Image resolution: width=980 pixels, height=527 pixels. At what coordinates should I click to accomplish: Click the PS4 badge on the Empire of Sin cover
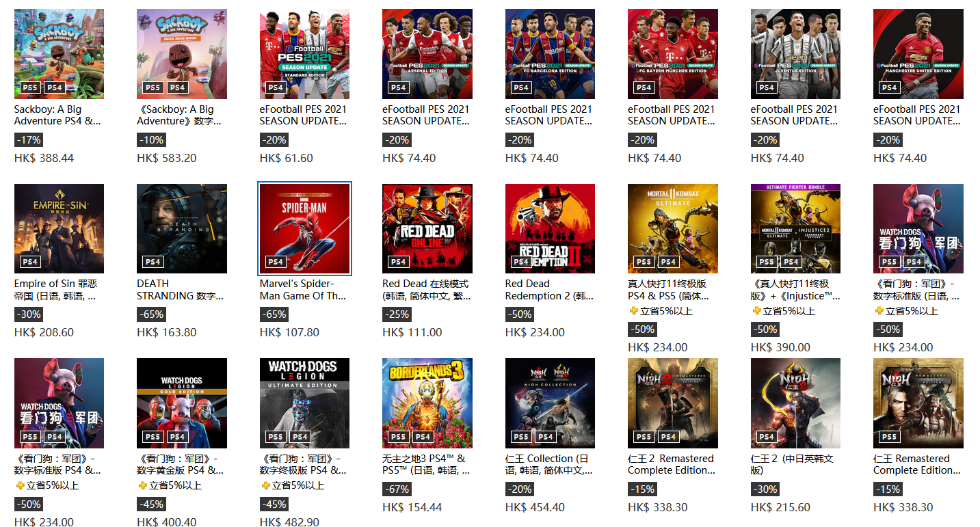coord(30,262)
